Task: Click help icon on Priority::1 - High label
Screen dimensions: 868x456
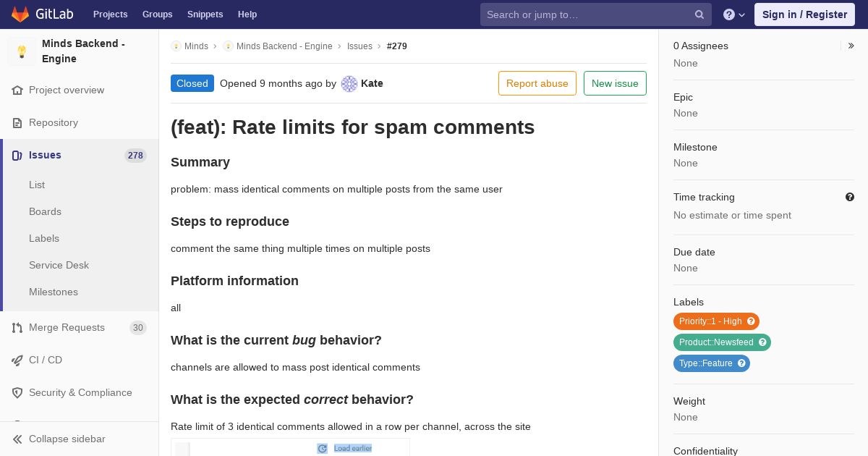Action: 751,321
